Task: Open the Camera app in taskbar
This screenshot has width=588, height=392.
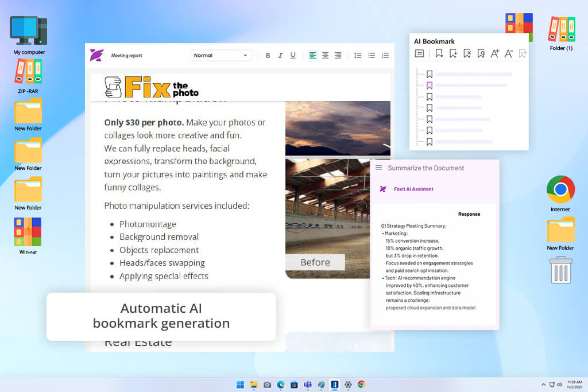Action: coord(268,385)
